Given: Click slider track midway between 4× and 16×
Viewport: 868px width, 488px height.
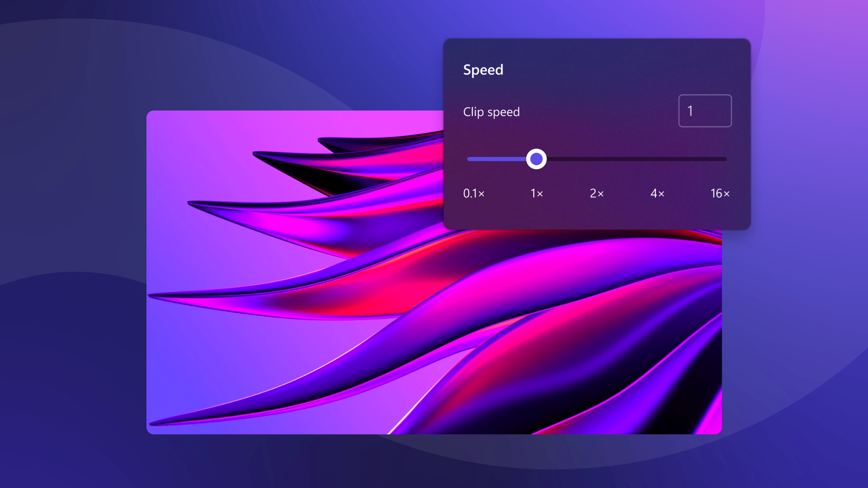Looking at the screenshot, I should click(688, 159).
